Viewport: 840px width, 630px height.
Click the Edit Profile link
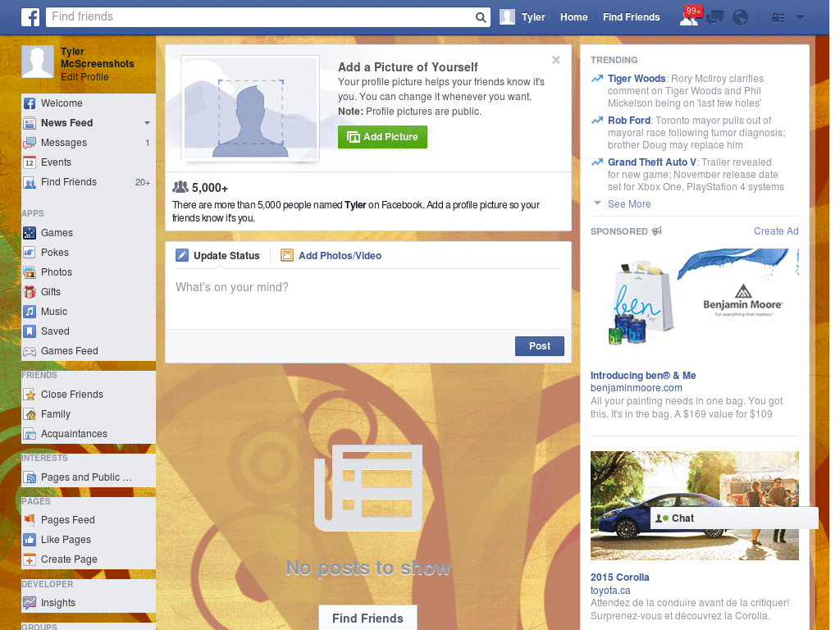(x=84, y=77)
